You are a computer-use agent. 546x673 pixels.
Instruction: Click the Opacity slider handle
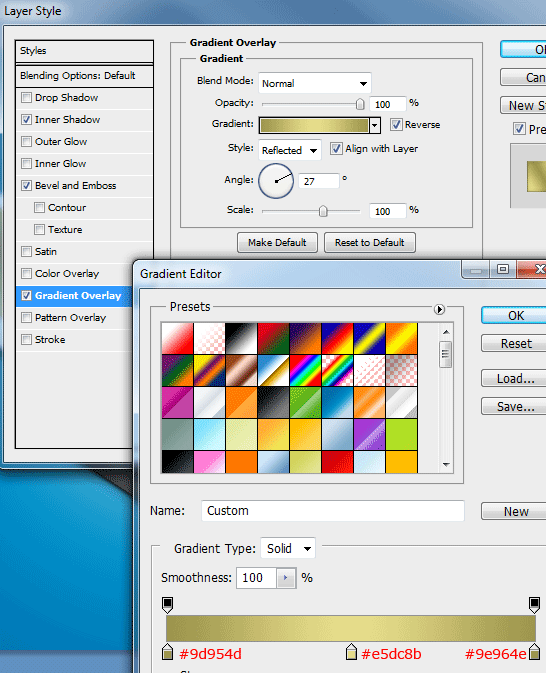pyautogui.click(x=360, y=104)
